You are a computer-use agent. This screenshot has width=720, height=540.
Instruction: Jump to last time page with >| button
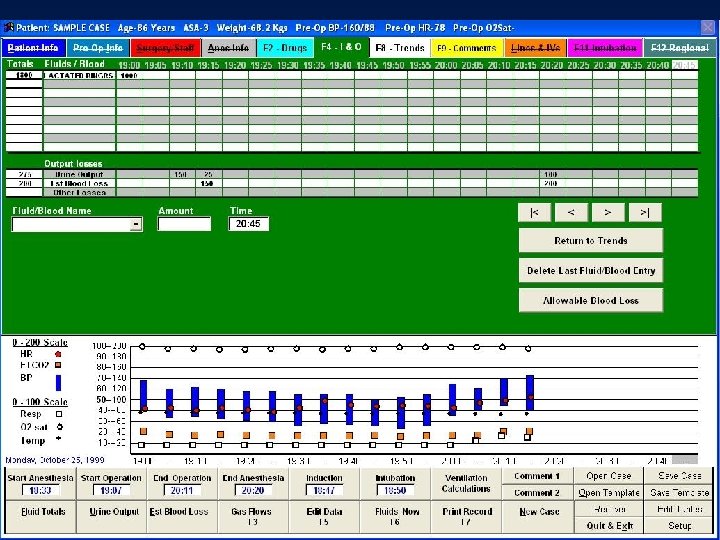pyautogui.click(x=645, y=212)
